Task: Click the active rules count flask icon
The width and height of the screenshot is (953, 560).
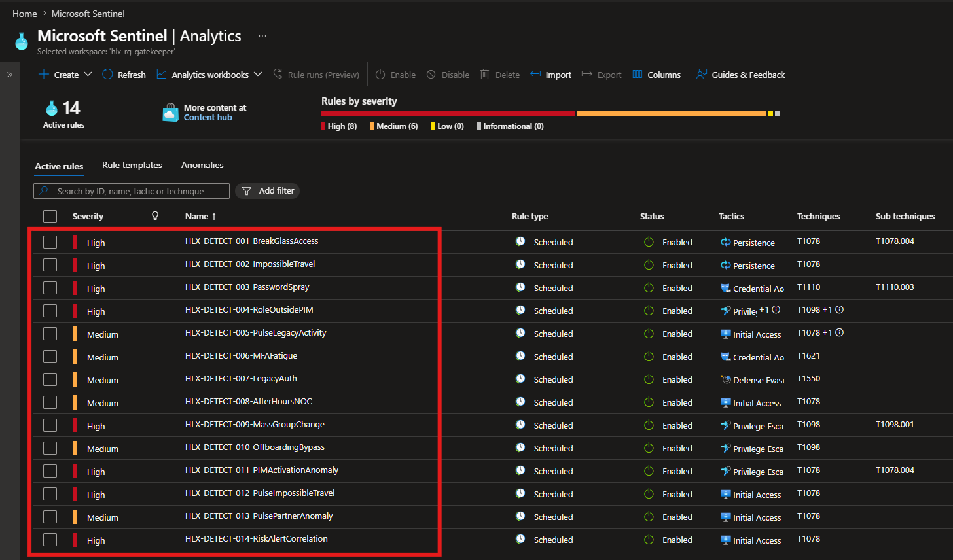Action: click(x=52, y=108)
